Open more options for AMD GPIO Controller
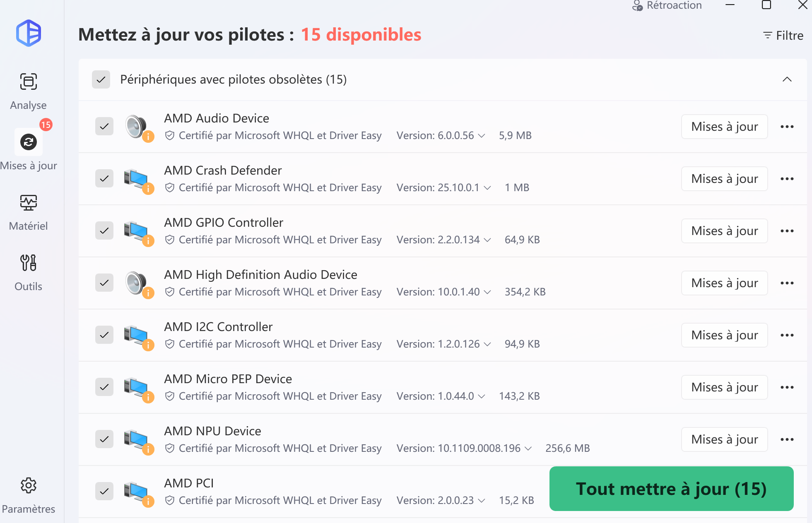 (787, 231)
